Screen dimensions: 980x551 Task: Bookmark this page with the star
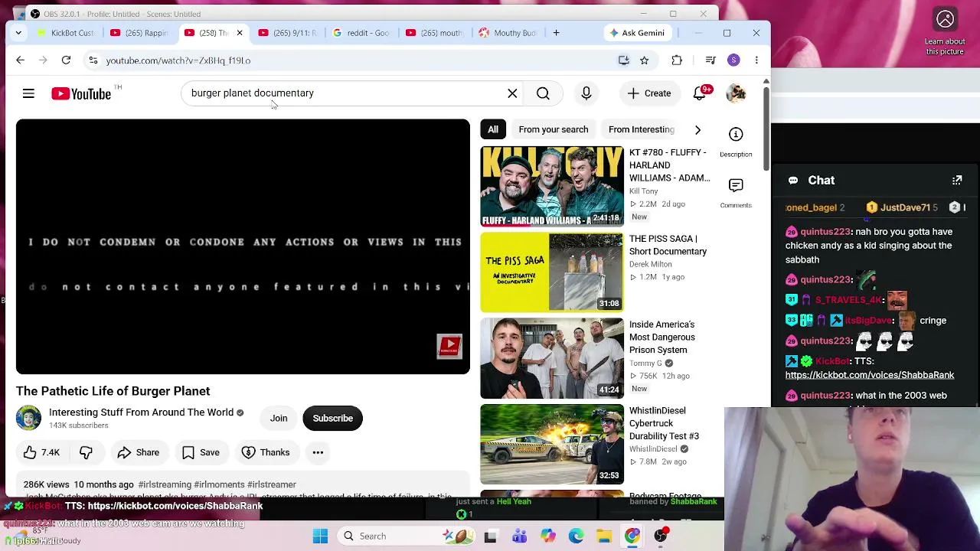(645, 60)
